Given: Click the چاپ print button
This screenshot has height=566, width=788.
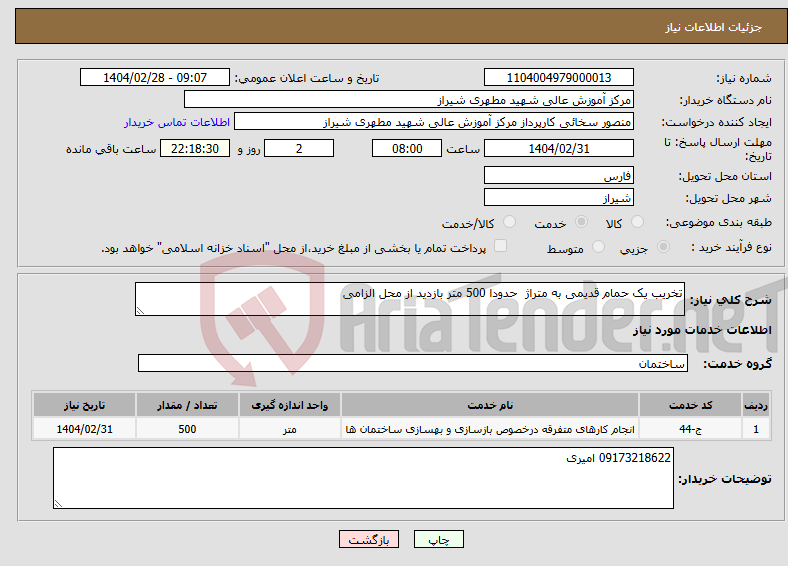Looking at the screenshot, I should coord(439,539).
